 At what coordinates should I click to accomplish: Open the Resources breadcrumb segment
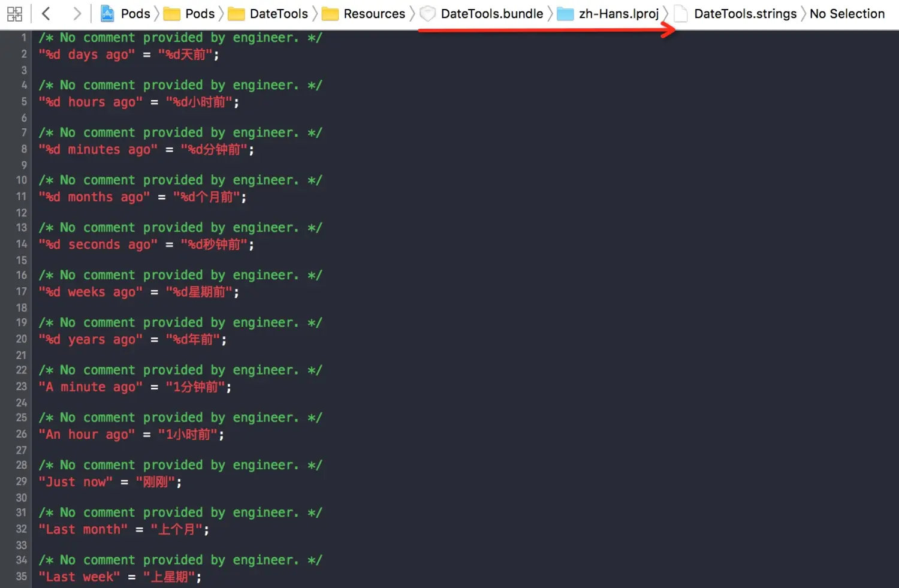coord(375,14)
